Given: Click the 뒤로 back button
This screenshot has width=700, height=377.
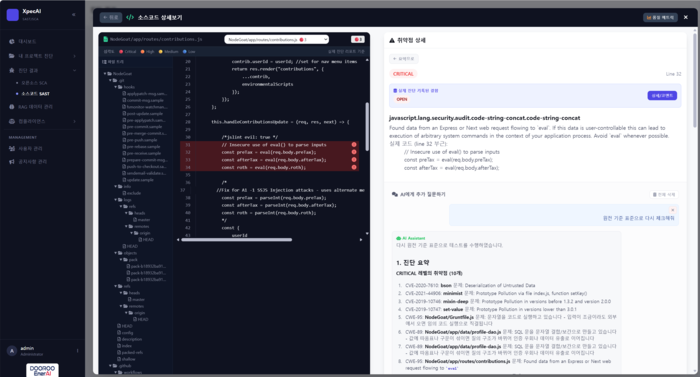Looking at the screenshot, I should point(111,17).
